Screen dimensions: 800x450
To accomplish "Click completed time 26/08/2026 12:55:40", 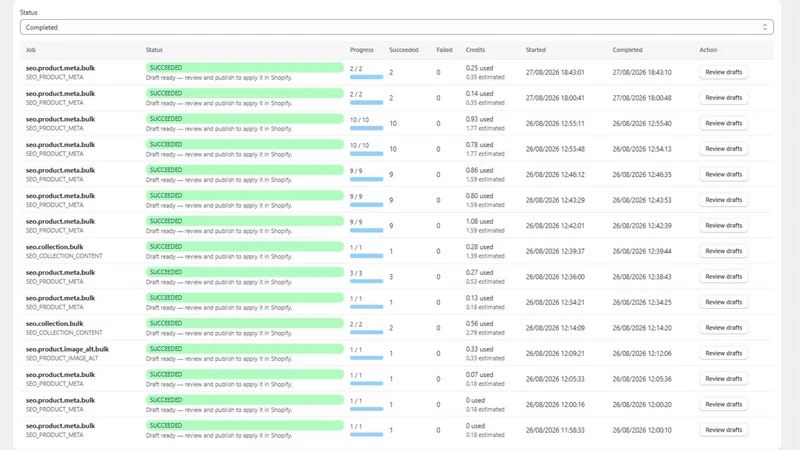I will pyautogui.click(x=642, y=123).
